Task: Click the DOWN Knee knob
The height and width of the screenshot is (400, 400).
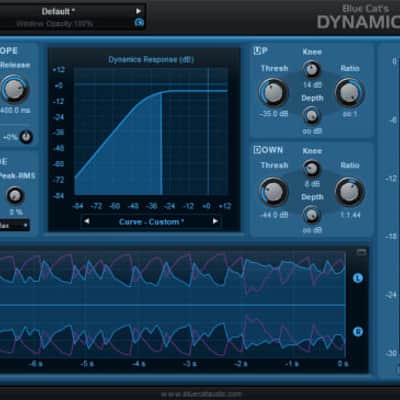Action: coord(312,168)
